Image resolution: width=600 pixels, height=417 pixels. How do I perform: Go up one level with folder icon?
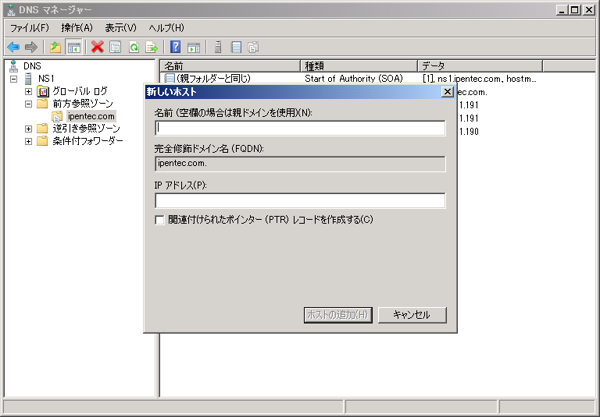point(55,47)
